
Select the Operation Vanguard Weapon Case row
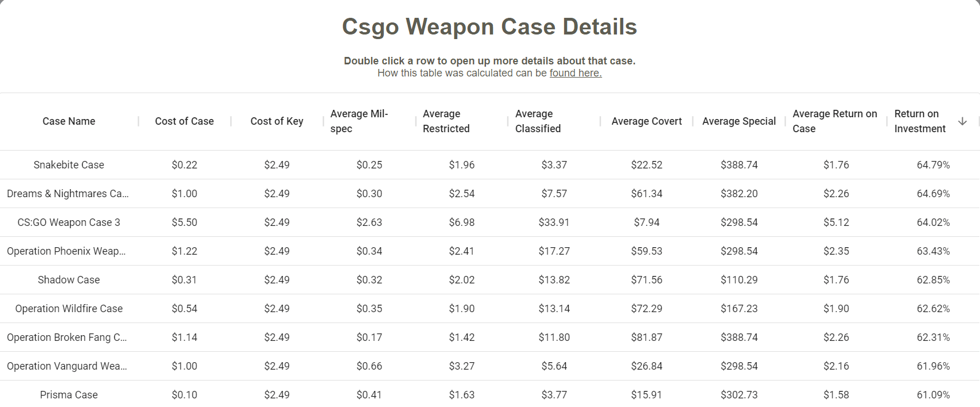pyautogui.click(x=490, y=366)
